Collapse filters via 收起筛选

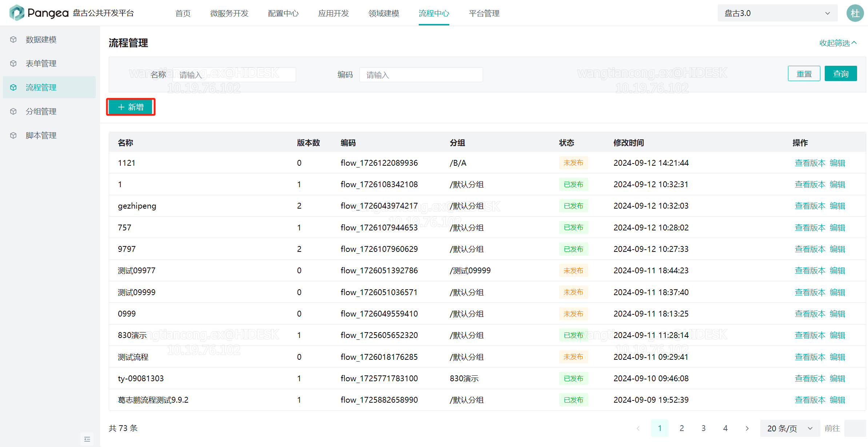click(x=838, y=43)
